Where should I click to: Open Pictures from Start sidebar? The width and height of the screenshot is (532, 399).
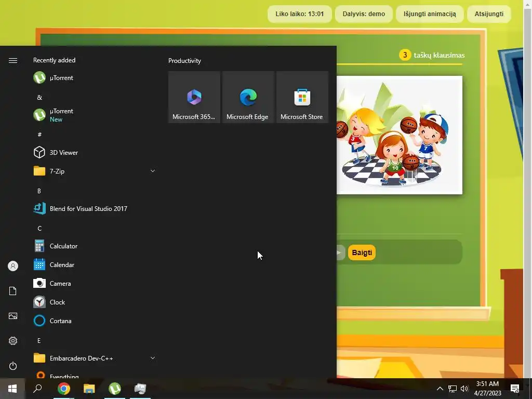click(13, 316)
